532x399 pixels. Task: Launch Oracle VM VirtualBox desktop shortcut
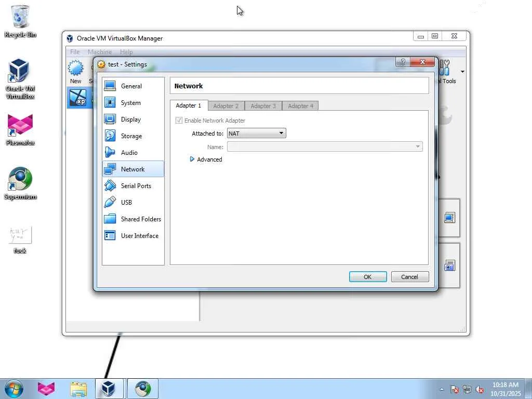[x=19, y=71]
